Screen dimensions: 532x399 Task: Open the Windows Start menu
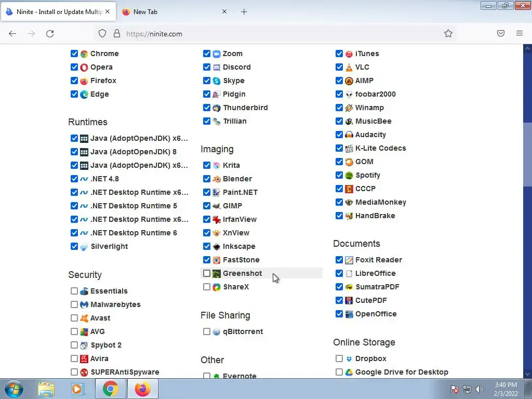[x=14, y=389]
